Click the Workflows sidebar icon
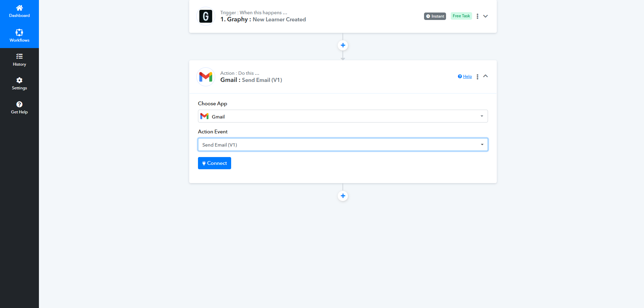Screen dimensions: 644x308 tap(19, 32)
